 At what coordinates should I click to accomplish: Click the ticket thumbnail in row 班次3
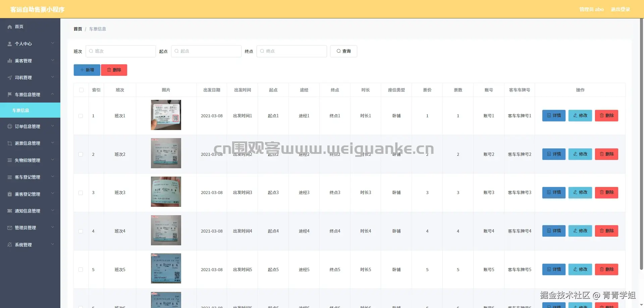click(166, 192)
